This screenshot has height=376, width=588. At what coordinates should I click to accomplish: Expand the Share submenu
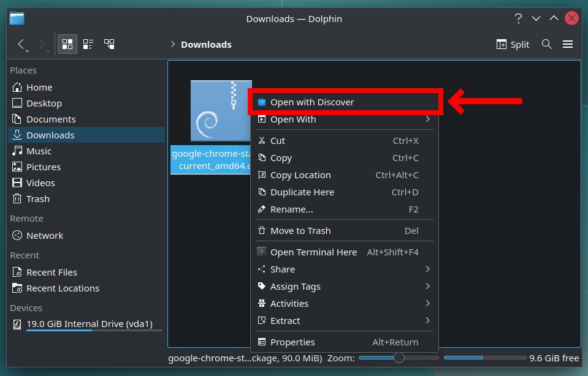tap(344, 269)
